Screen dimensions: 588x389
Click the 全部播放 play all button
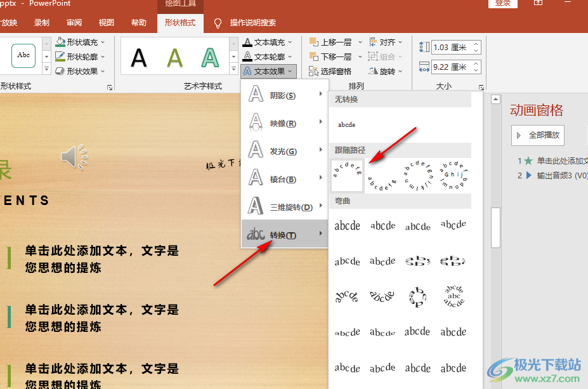pos(538,135)
